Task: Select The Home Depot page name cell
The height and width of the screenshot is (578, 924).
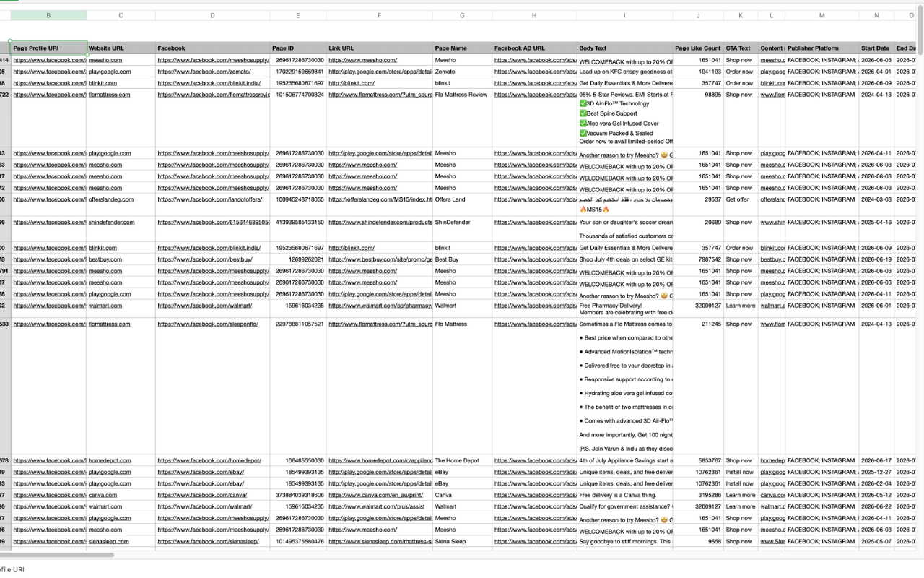Action: (462, 460)
